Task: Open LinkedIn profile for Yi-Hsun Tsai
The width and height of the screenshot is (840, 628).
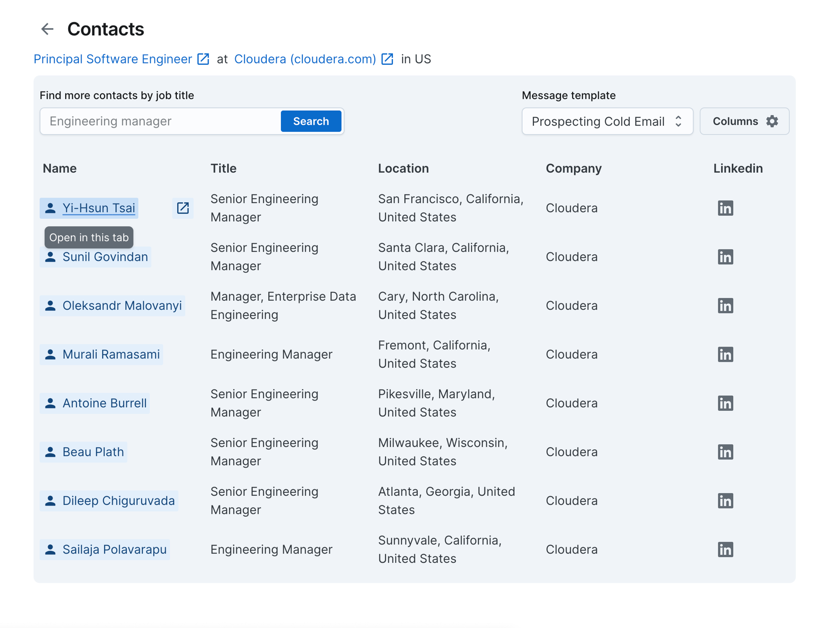Action: (725, 208)
